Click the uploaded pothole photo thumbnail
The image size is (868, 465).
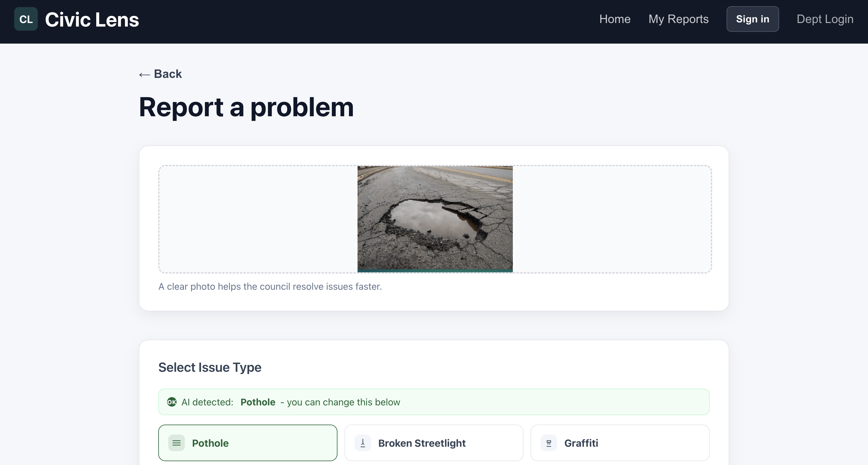coord(435,217)
